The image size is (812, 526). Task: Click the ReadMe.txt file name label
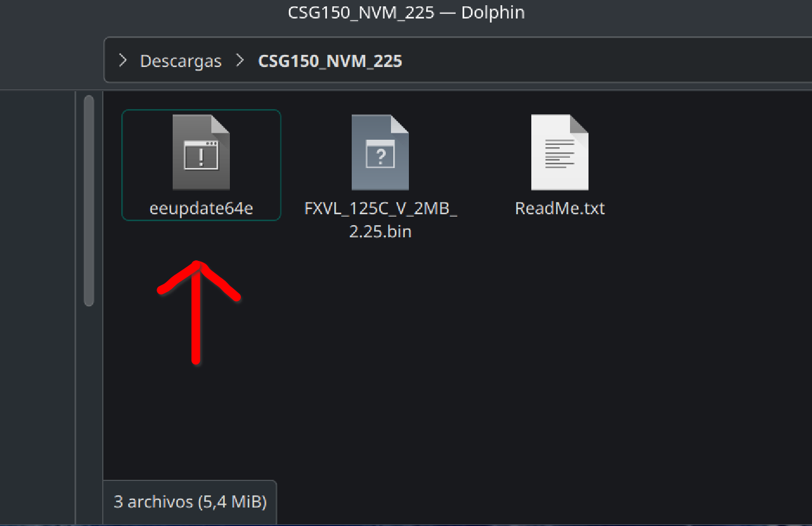(x=560, y=208)
